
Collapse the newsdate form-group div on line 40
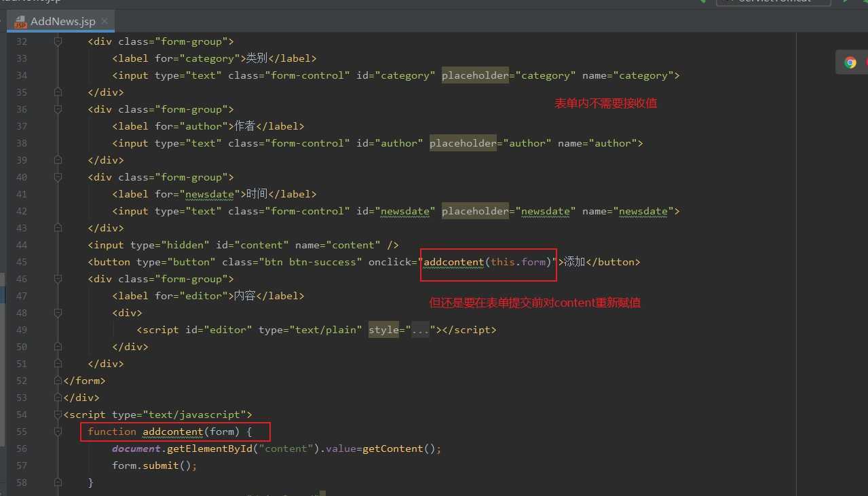pos(58,177)
